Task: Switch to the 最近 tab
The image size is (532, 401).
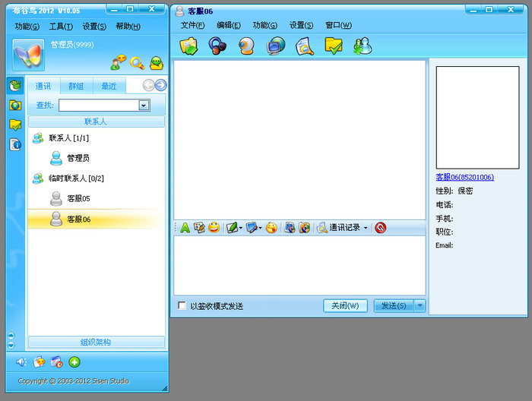Action: pyautogui.click(x=109, y=86)
